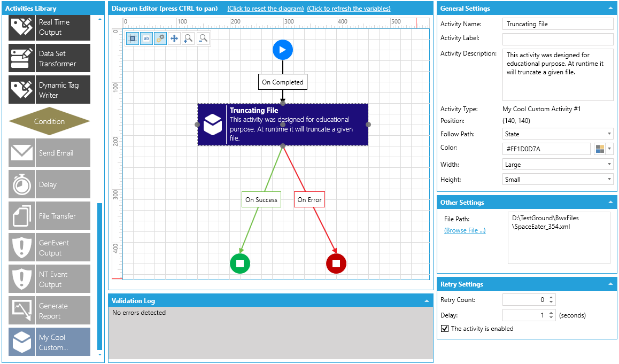
Task: Select the Delay activity in library
Action: point(49,184)
